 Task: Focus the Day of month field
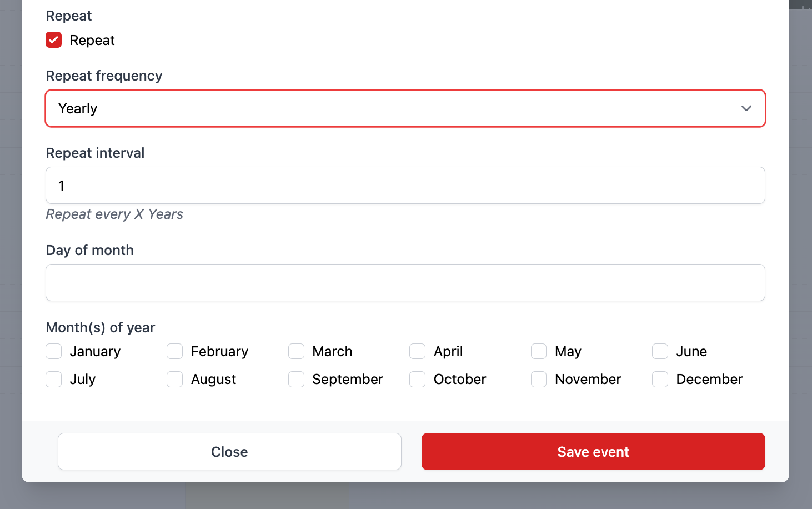pos(405,283)
